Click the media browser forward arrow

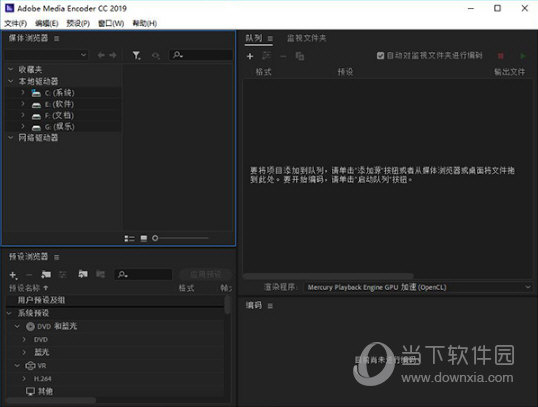[x=113, y=55]
